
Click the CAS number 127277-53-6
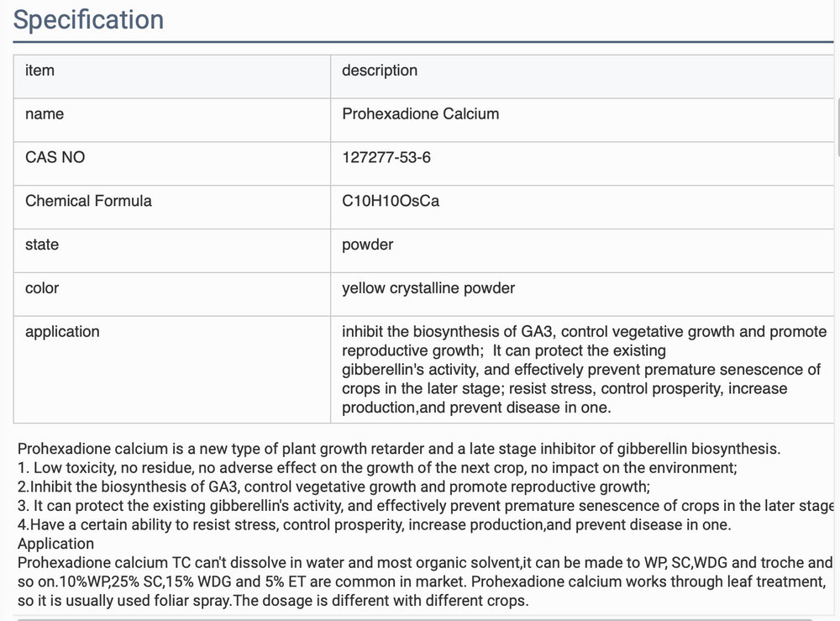pos(386,157)
